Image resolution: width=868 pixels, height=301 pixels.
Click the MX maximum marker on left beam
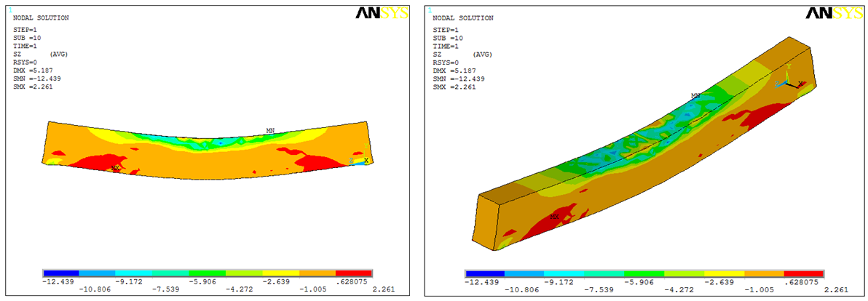(x=114, y=168)
